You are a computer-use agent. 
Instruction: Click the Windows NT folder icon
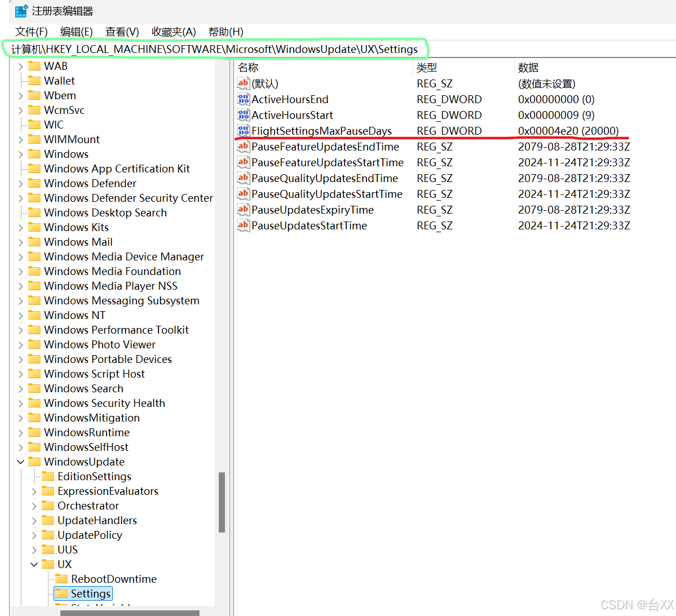[34, 315]
